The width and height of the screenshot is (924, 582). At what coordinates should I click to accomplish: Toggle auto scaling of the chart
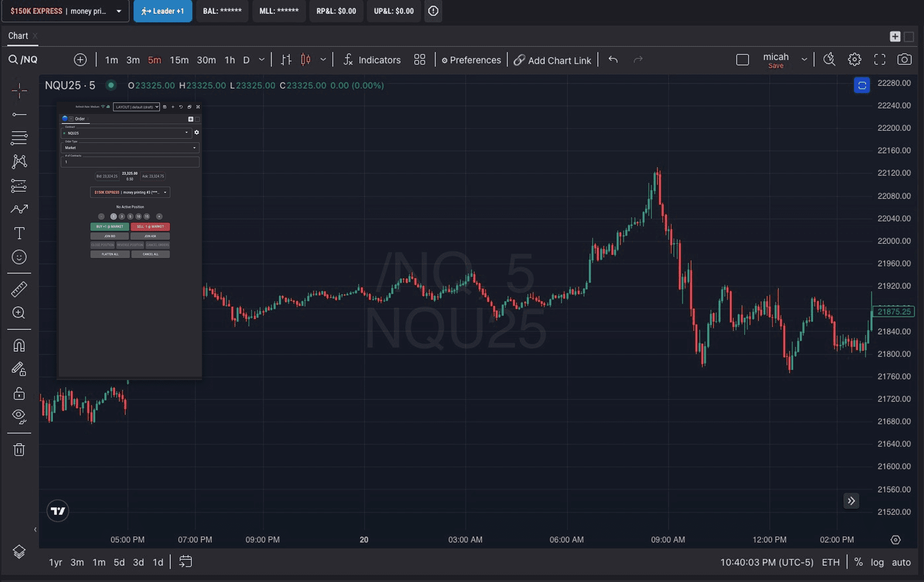pos(901,562)
